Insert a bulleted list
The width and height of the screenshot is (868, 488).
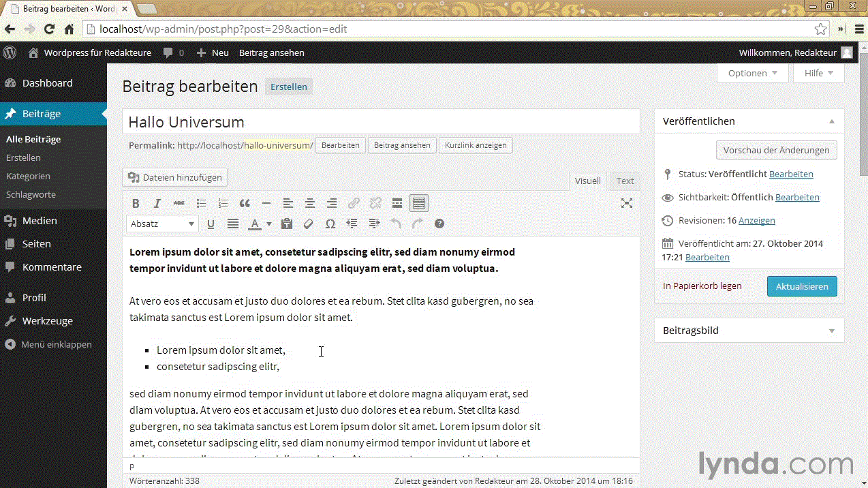pyautogui.click(x=201, y=203)
